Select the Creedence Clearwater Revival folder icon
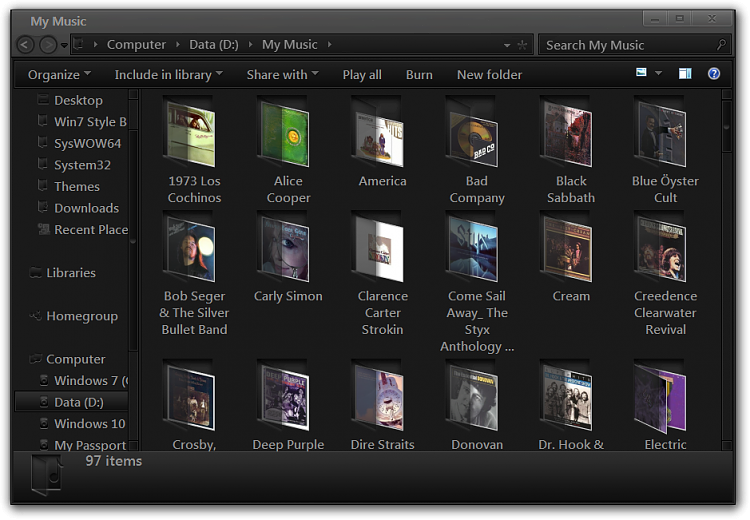 (661, 246)
